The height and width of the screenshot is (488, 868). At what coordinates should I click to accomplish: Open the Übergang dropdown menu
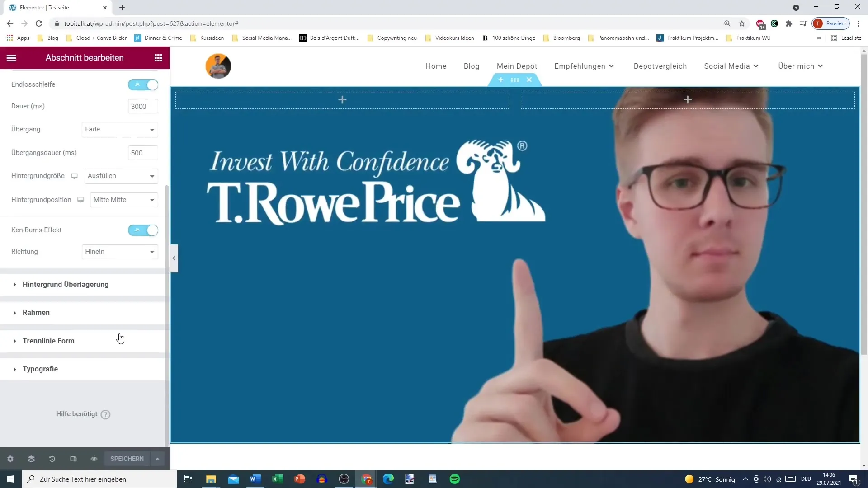pos(119,129)
